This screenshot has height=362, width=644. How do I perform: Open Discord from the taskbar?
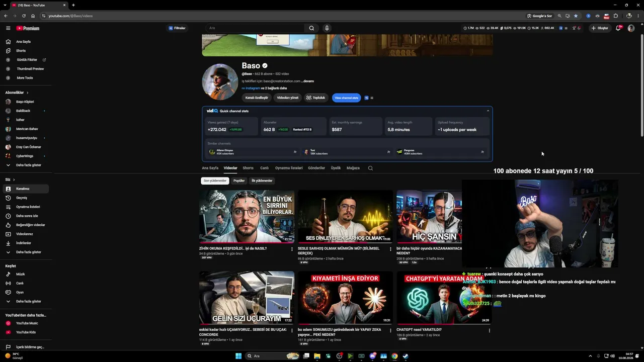[372, 356]
